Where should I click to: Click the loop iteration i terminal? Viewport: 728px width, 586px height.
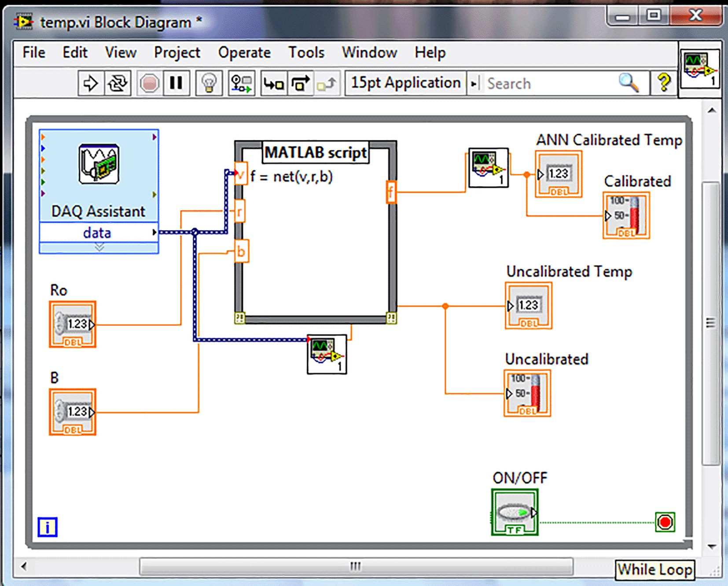[x=47, y=527]
